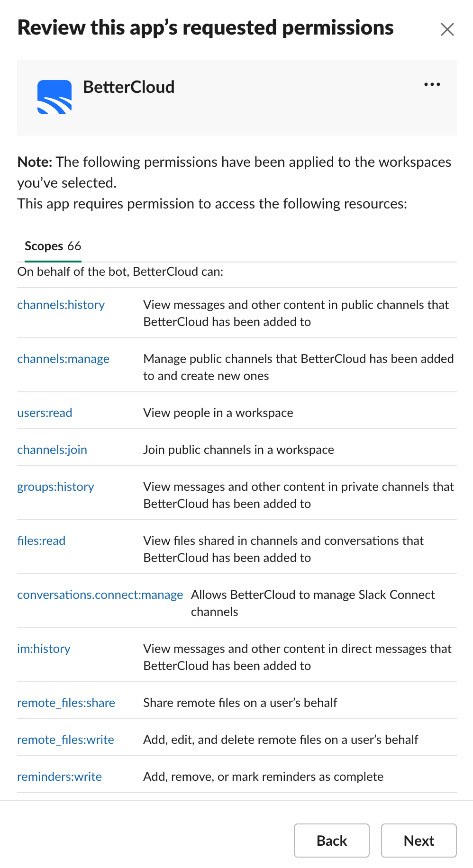Select the conversations.connect:manage scope
The height and width of the screenshot is (868, 473).
pyautogui.click(x=100, y=595)
